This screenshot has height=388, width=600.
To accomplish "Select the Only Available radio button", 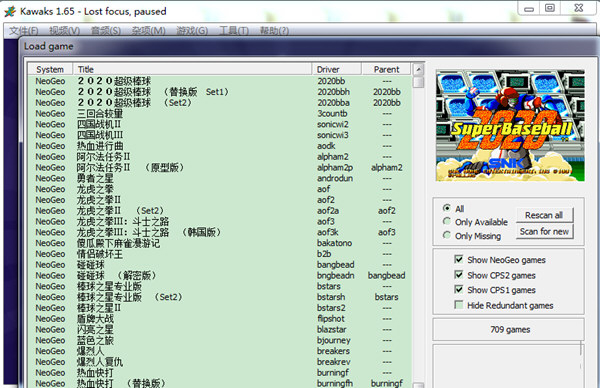I will (447, 222).
